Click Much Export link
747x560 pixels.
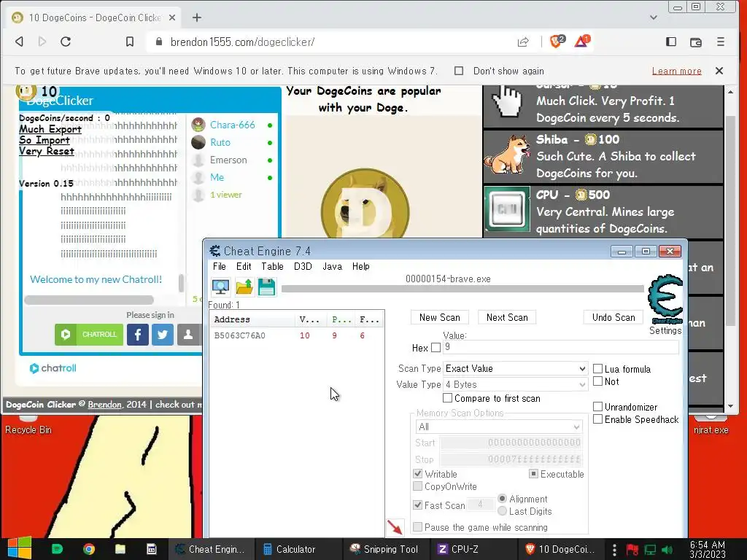(50, 129)
